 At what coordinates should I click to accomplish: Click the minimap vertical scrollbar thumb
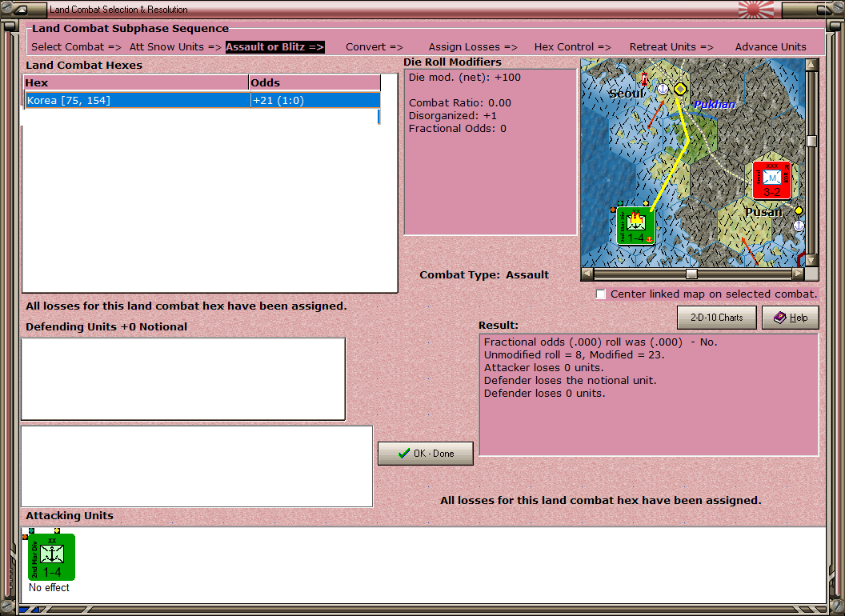coord(811,142)
